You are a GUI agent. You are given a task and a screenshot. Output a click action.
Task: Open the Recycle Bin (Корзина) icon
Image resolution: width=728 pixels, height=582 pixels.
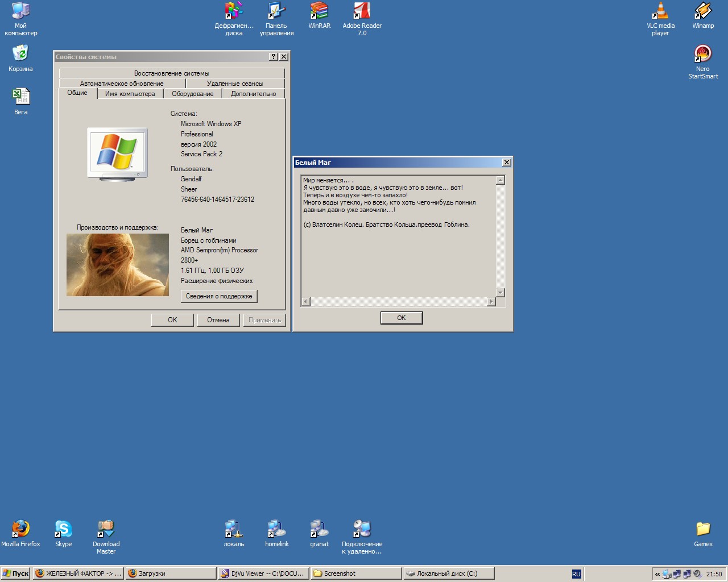pos(20,59)
